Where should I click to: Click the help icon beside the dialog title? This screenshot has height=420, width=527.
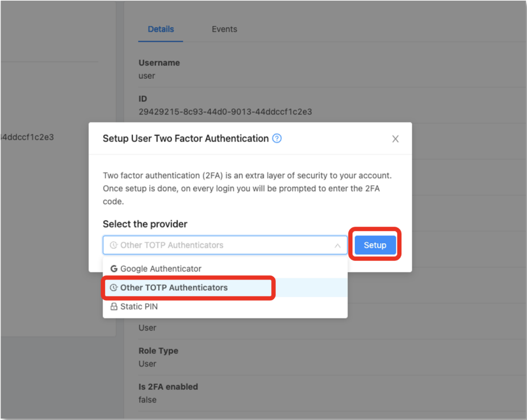(x=277, y=138)
